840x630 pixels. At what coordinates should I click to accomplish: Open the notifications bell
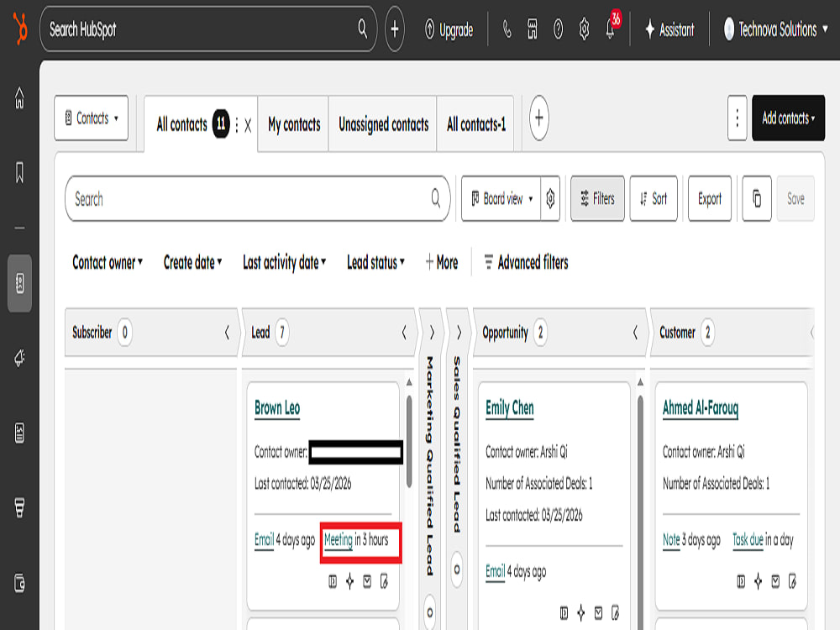coord(610,29)
